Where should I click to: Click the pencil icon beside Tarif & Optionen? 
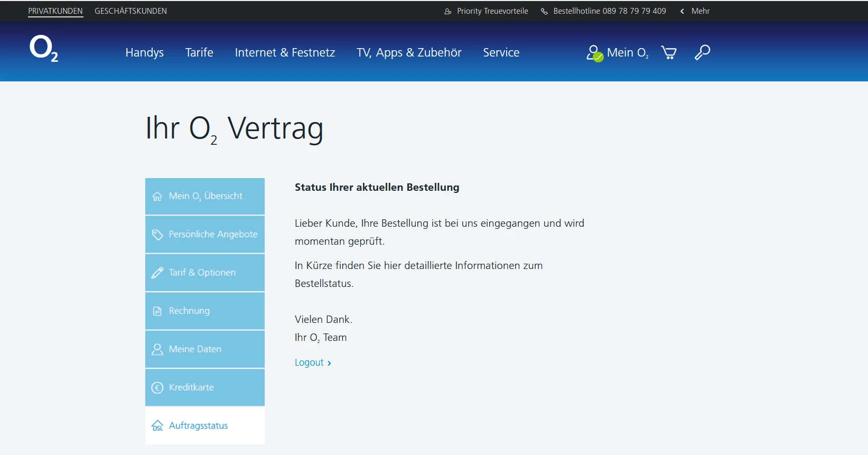point(157,273)
